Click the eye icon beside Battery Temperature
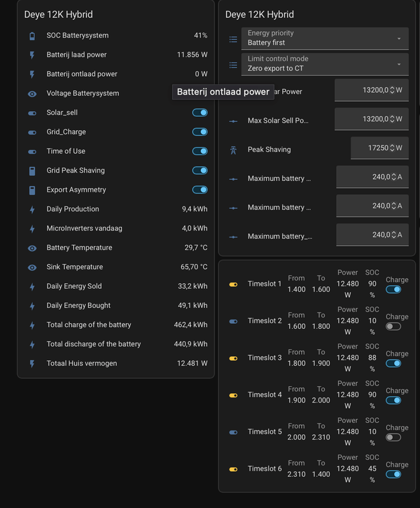Image resolution: width=420 pixels, height=508 pixels. pyautogui.click(x=32, y=248)
